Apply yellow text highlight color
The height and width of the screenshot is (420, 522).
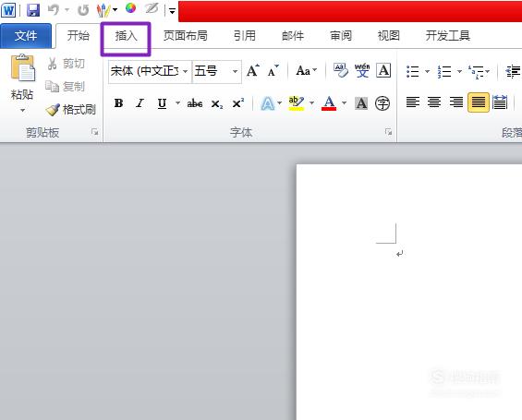297,103
